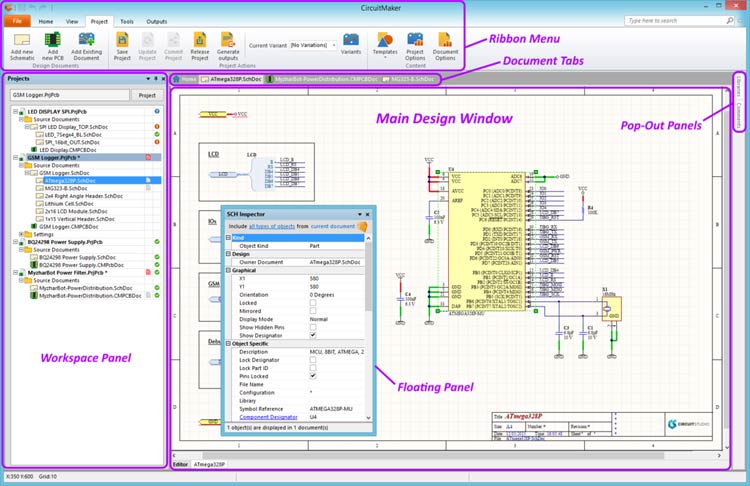Click the Component Designator link
Screen dimensions: 750x486
pos(268,417)
